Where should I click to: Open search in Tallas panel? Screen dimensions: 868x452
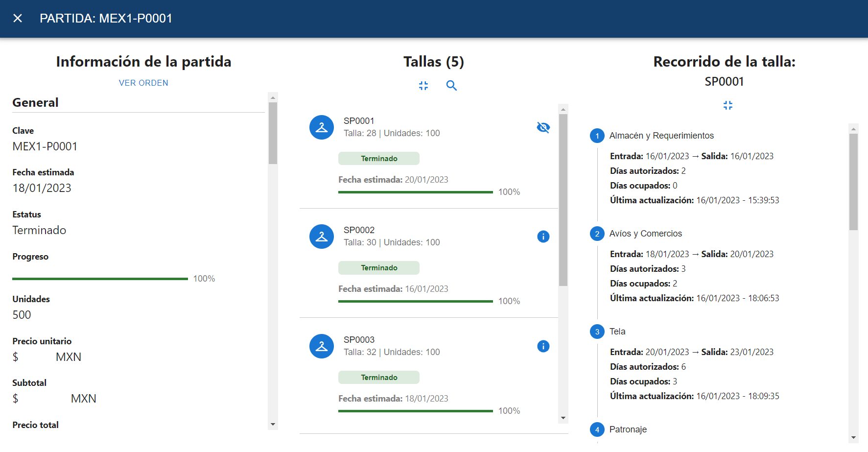click(451, 86)
